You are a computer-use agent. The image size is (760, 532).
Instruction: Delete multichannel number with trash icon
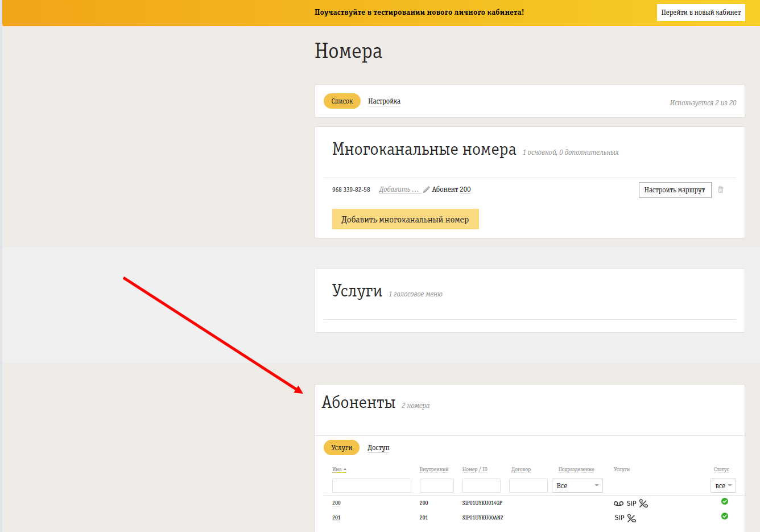point(720,189)
